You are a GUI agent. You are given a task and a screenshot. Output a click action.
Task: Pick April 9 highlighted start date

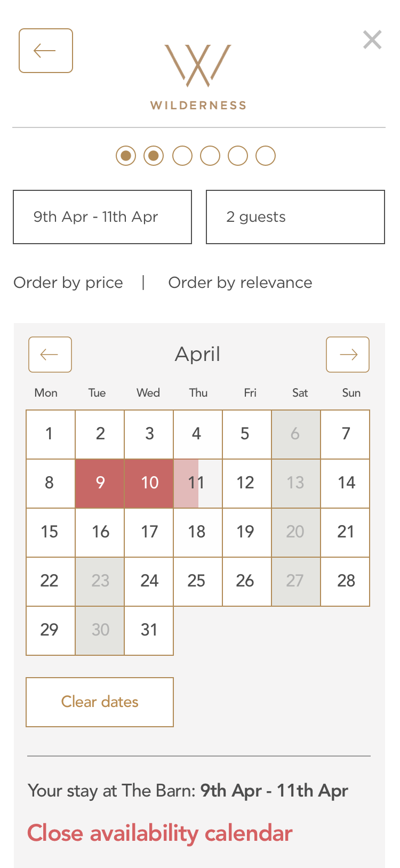coord(100,483)
